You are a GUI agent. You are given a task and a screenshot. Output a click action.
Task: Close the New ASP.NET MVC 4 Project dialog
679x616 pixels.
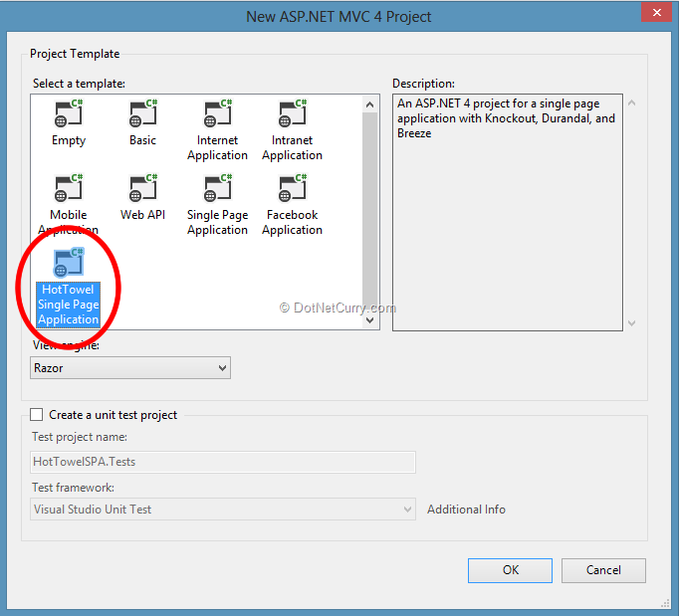(x=656, y=13)
